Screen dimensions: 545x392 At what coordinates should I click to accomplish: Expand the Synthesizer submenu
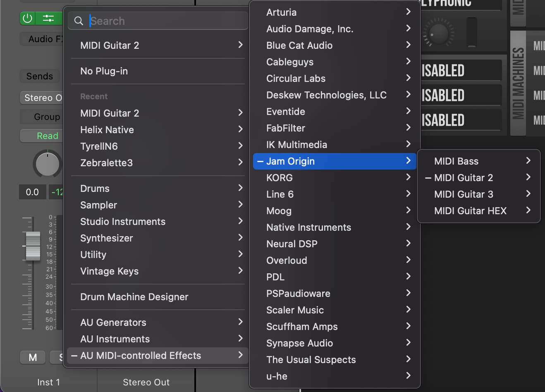(x=158, y=238)
